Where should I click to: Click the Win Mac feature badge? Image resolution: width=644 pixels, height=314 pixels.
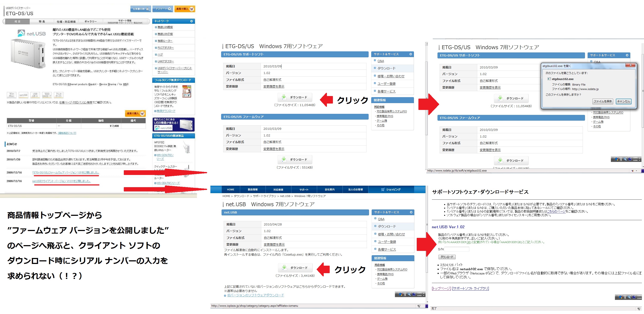click(x=12, y=95)
